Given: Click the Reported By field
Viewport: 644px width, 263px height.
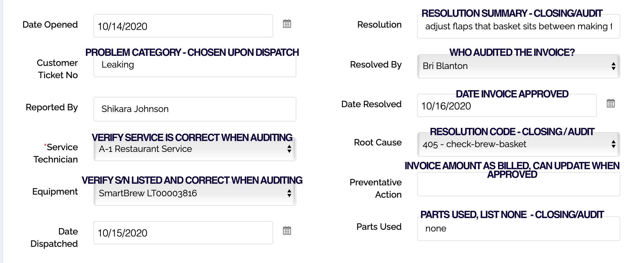Looking at the screenshot, I should click(x=194, y=109).
